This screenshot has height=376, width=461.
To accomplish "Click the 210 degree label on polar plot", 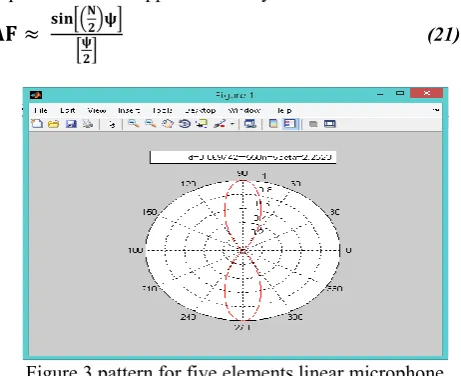I will pyautogui.click(x=150, y=288).
